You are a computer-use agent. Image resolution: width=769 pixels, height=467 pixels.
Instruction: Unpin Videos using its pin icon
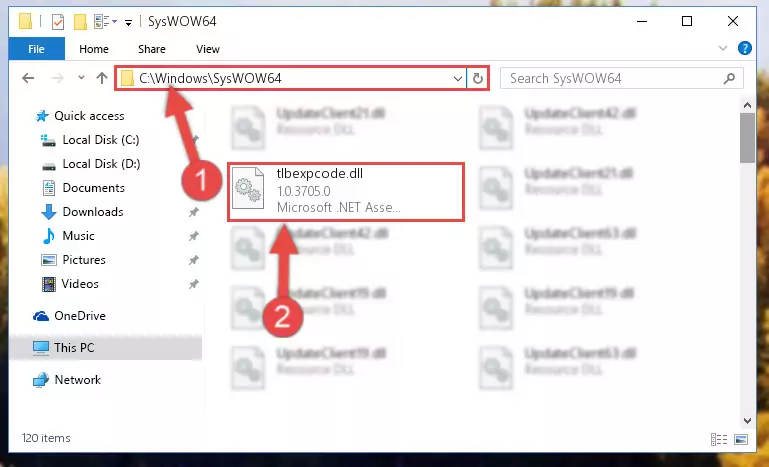[194, 284]
